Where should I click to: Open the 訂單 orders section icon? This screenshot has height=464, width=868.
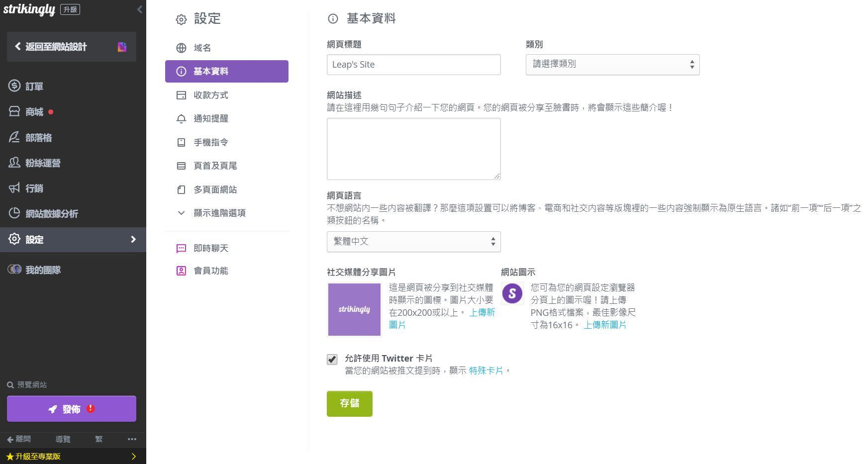[15, 87]
